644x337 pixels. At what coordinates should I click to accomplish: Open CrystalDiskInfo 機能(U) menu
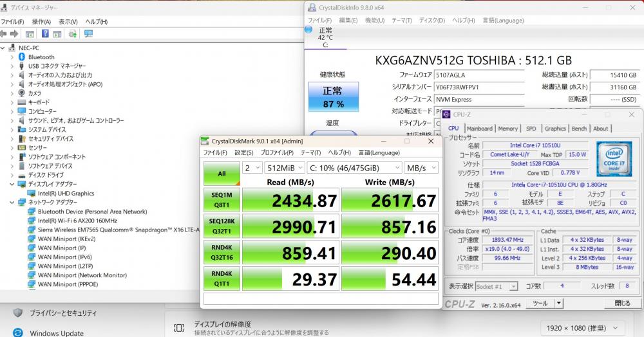[375, 20]
